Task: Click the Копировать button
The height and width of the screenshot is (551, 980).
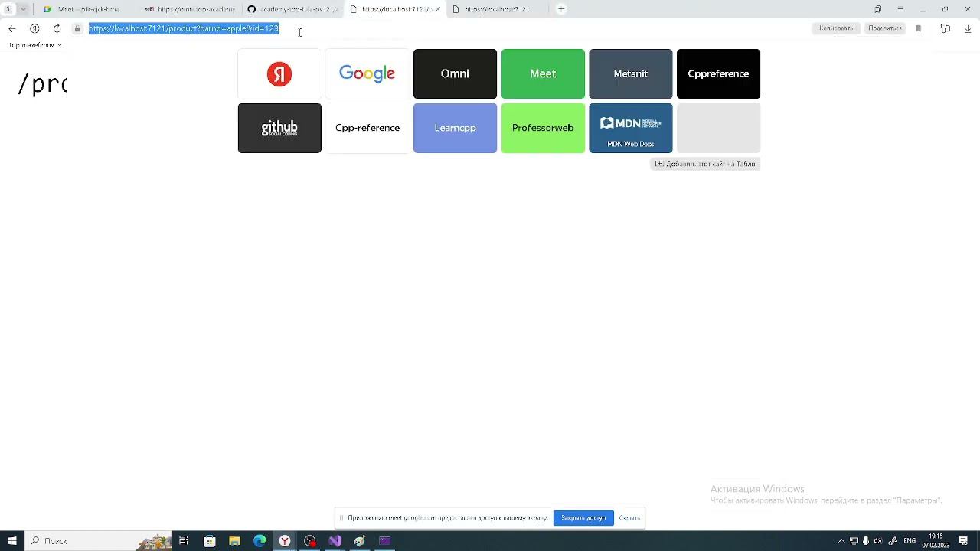Action: point(835,28)
